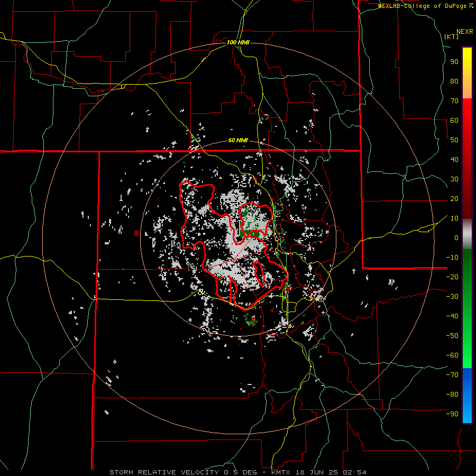The image size is (476, 476).
Task: Click the "NEXR" label above the scale
Action: (465, 32)
